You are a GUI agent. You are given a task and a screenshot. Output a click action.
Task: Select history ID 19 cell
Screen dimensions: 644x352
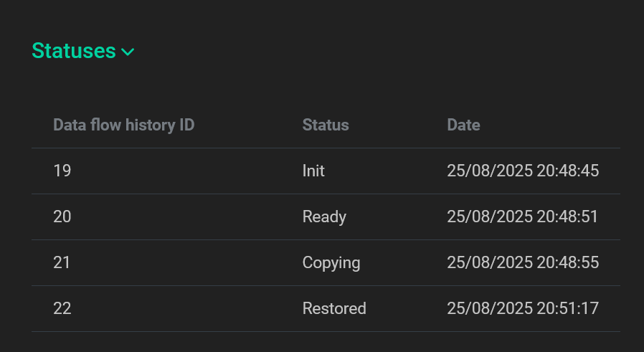(62, 171)
